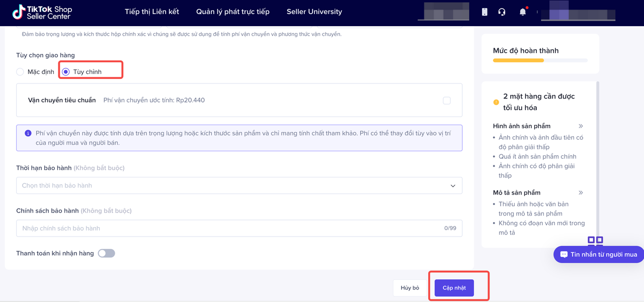Select the Mặc định delivery option
644x302 pixels.
click(20, 72)
